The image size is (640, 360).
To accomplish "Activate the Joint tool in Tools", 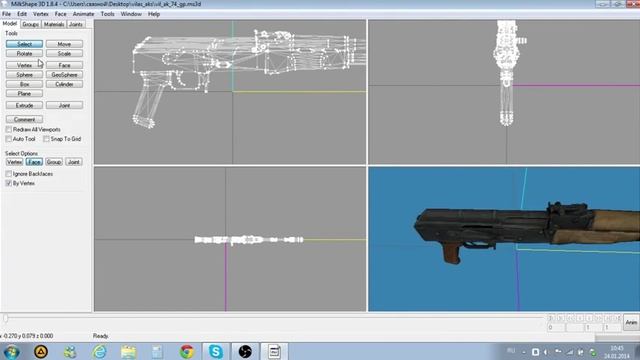I will (x=64, y=105).
